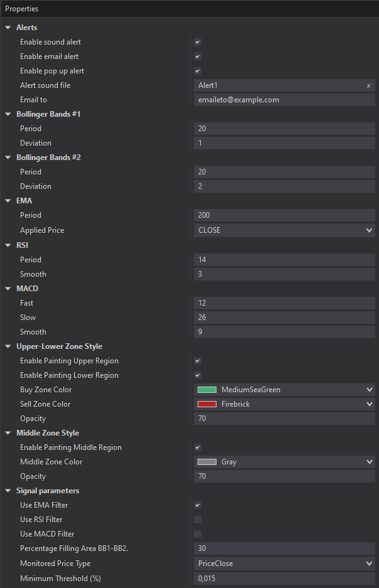Image resolution: width=379 pixels, height=588 pixels.
Task: Open the Monitored Price Type dropdown
Action: click(x=284, y=564)
